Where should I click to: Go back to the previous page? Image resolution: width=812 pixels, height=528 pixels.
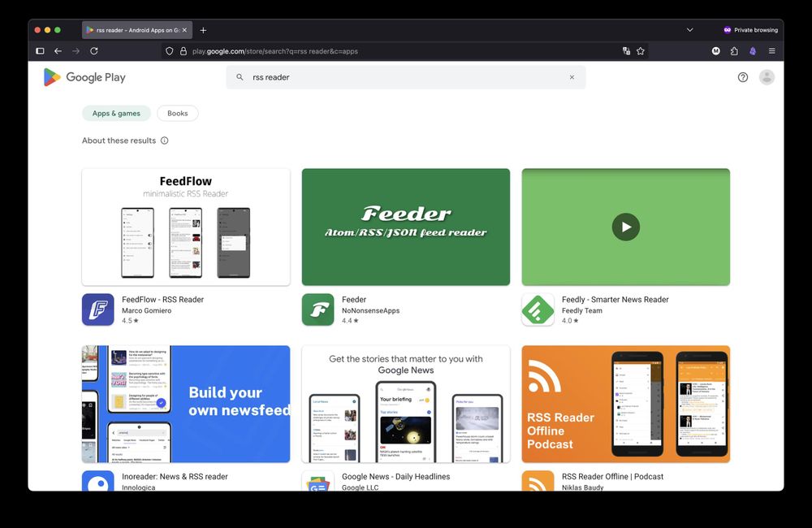58,51
